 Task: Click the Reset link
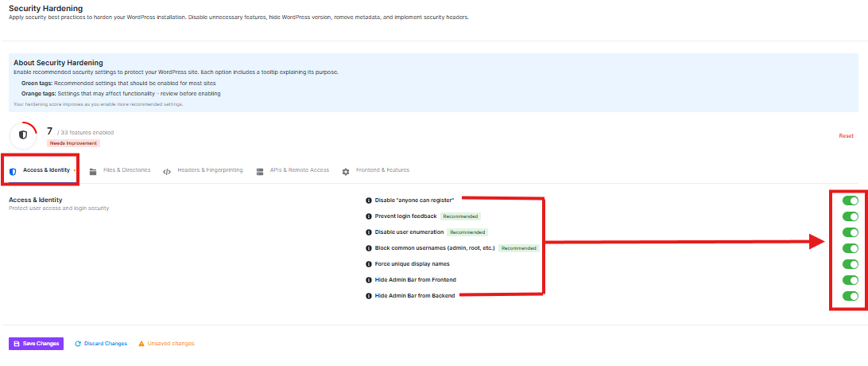846,135
